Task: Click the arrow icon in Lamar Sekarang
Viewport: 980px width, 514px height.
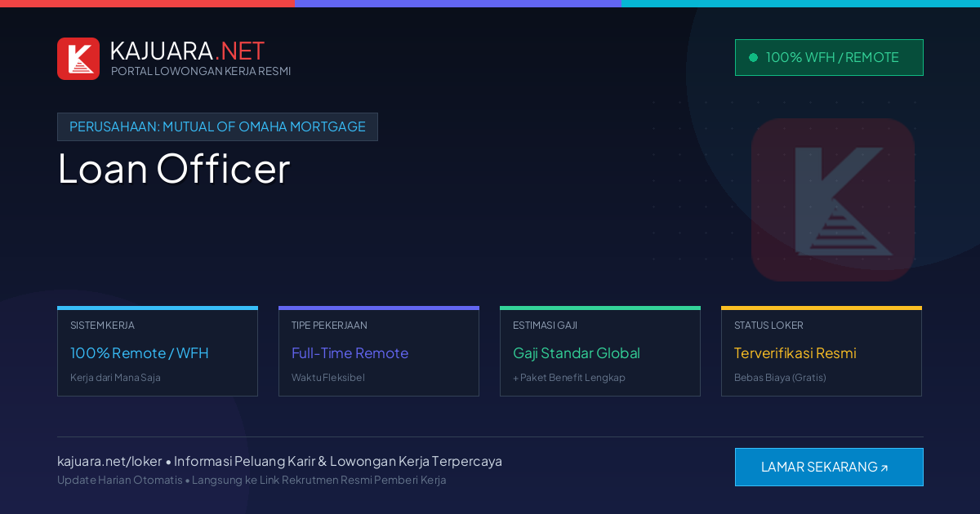Action: click(884, 468)
